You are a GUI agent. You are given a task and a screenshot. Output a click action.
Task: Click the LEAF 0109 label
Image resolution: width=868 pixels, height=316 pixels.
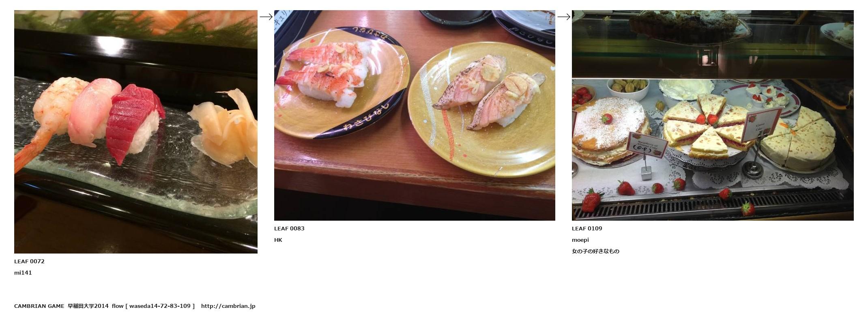pyautogui.click(x=587, y=228)
